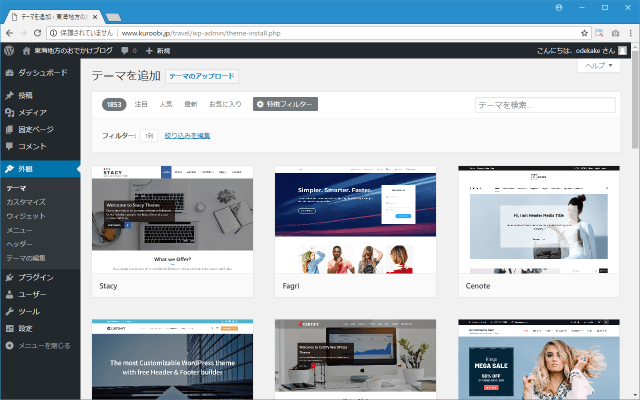The image size is (640, 400).
Task: Click the 1853 theme count badge
Action: pyautogui.click(x=114, y=104)
